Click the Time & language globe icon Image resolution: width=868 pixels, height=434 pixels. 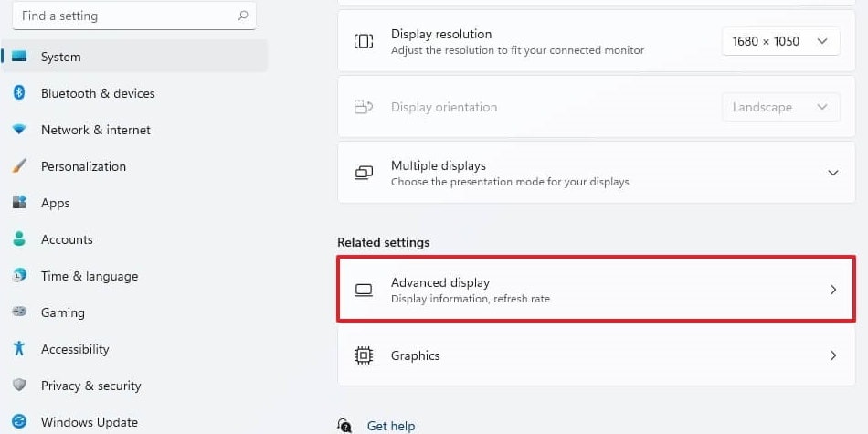tap(19, 276)
